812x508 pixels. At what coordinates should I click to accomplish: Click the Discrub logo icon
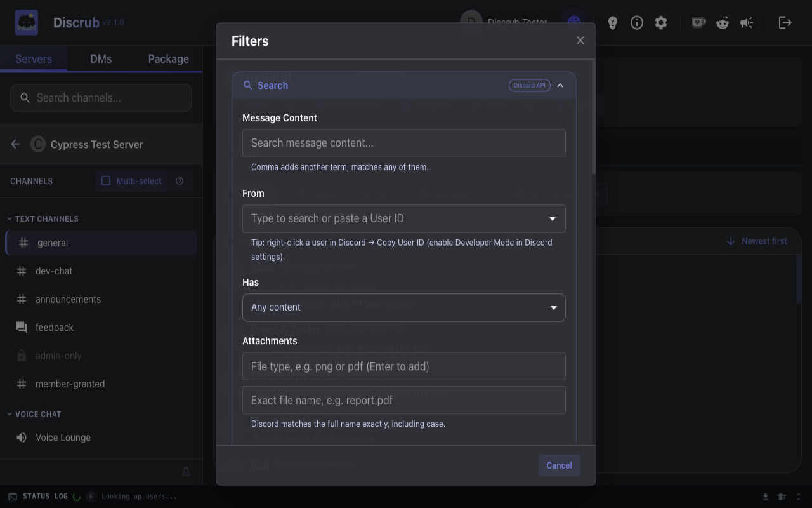click(x=27, y=22)
